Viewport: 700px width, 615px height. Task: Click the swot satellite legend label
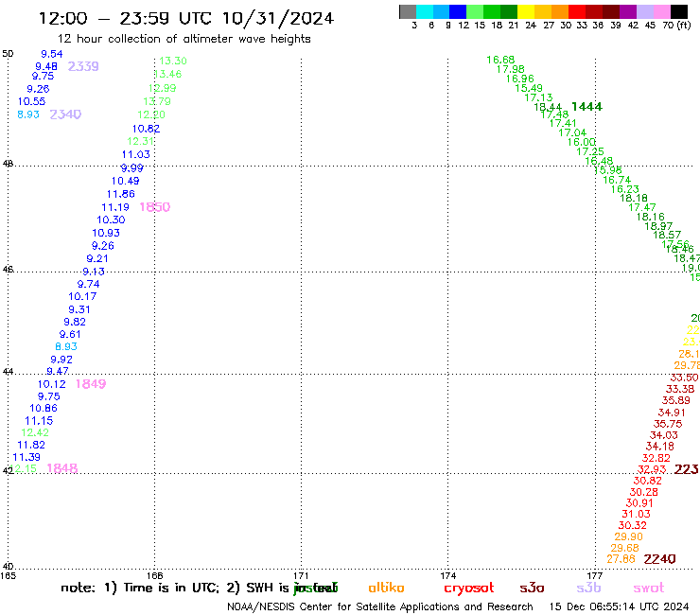click(649, 588)
